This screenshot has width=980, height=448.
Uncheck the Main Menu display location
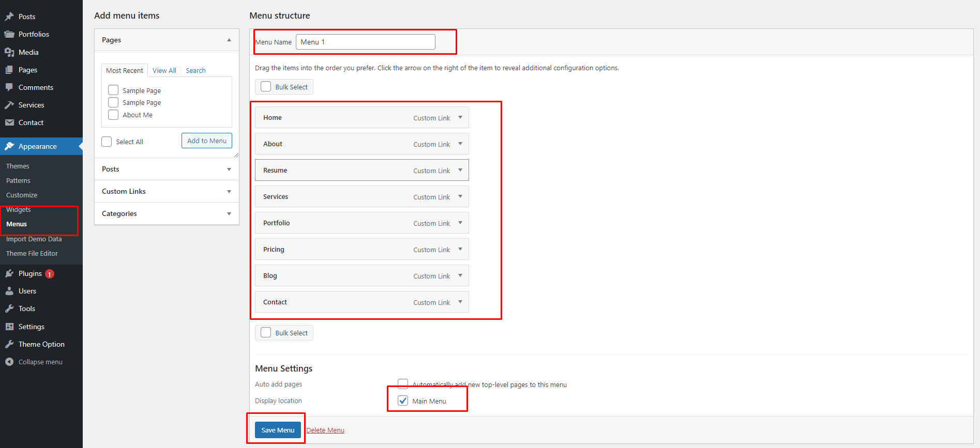click(x=403, y=401)
